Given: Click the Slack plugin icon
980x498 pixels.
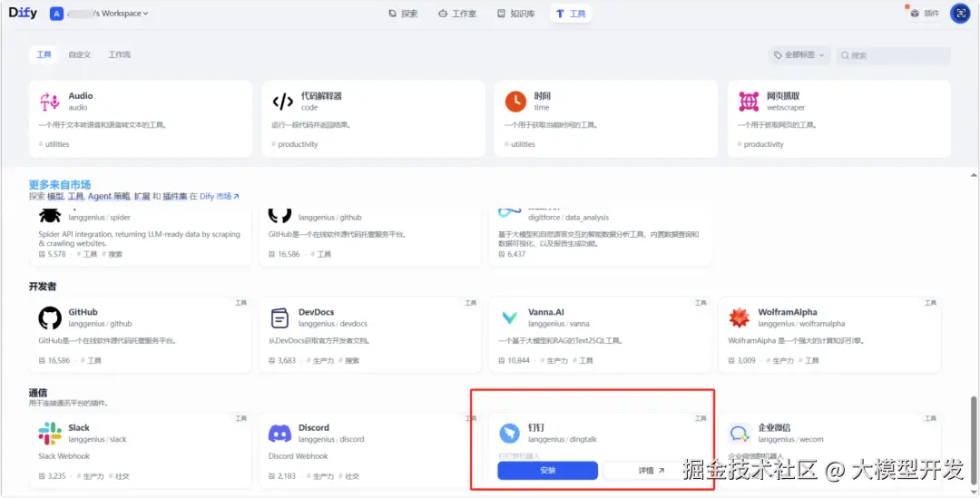Looking at the screenshot, I should pyautogui.click(x=49, y=434).
